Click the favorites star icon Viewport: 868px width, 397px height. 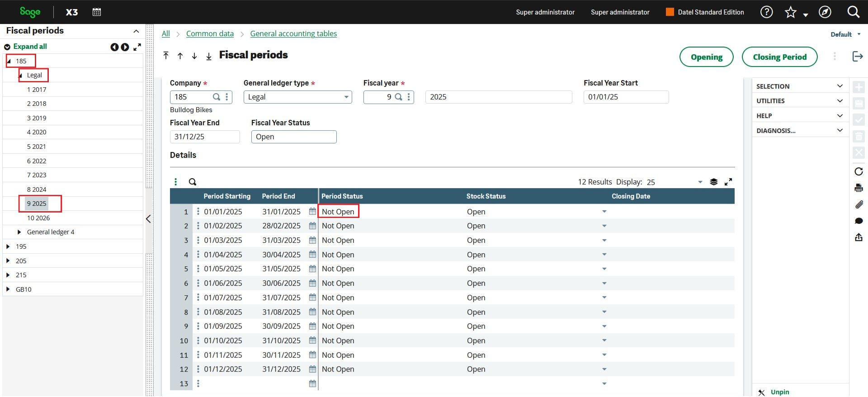tap(790, 12)
